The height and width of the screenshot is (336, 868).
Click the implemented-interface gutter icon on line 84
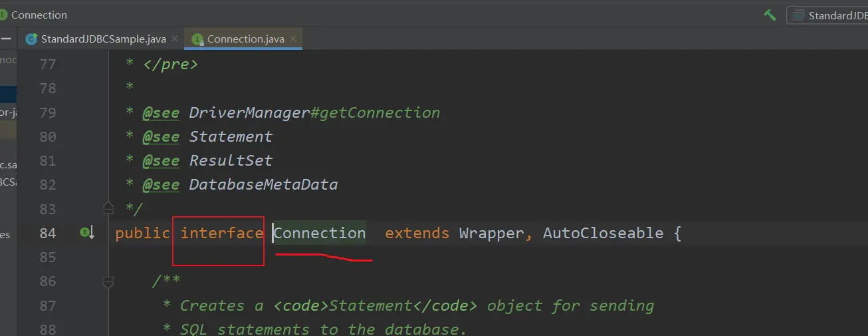coord(87,233)
